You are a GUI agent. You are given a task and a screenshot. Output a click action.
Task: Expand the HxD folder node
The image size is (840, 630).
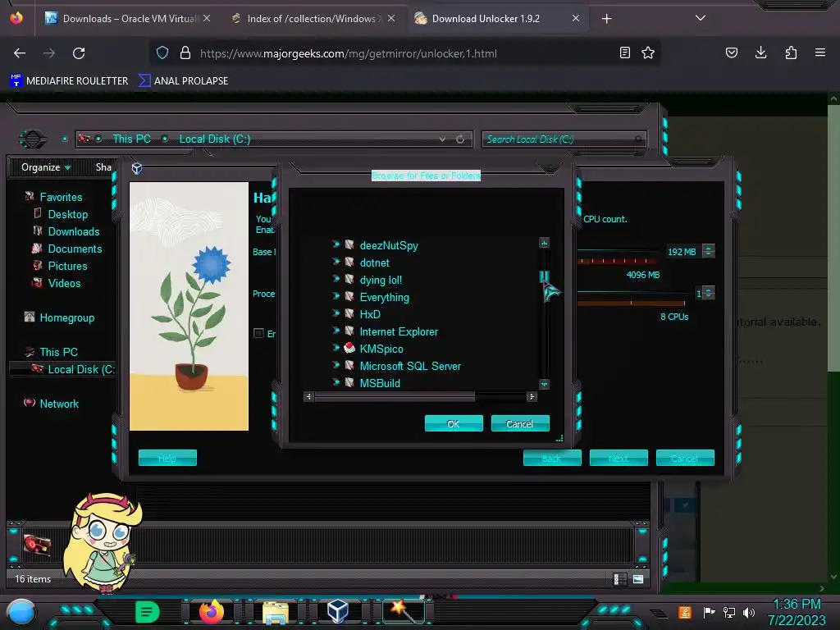[336, 313]
